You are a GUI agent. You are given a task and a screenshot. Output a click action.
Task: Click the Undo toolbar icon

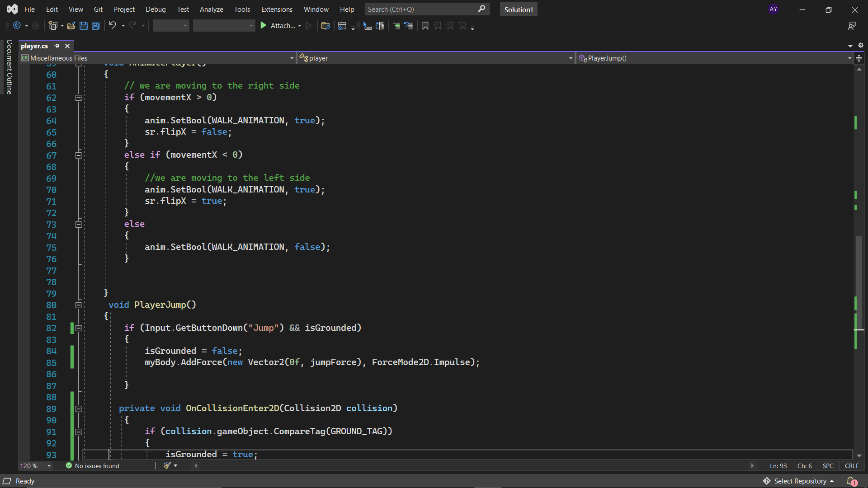113,26
